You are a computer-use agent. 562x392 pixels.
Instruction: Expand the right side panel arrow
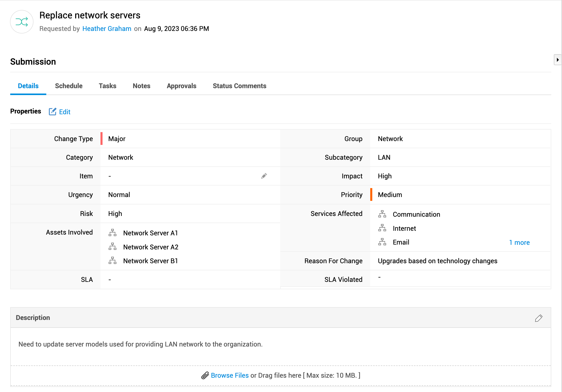tap(557, 60)
